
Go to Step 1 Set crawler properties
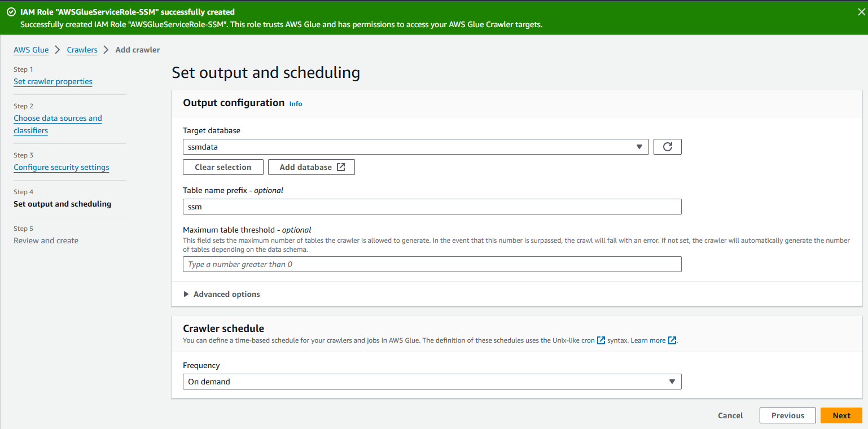[53, 81]
